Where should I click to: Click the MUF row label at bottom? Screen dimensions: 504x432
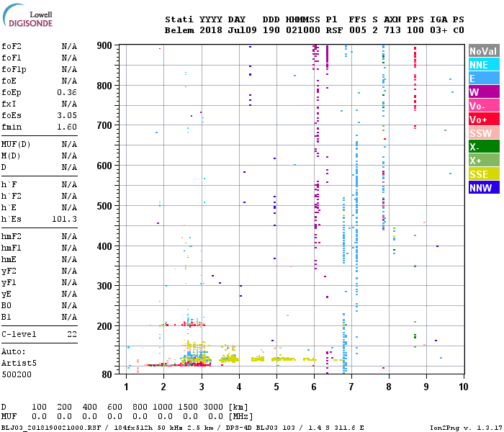[x=9, y=416]
